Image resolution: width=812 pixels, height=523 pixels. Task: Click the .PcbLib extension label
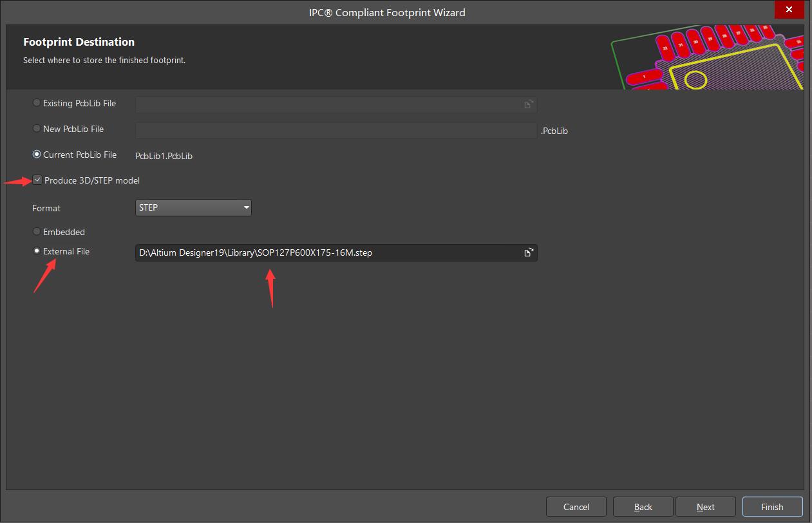pyautogui.click(x=554, y=131)
